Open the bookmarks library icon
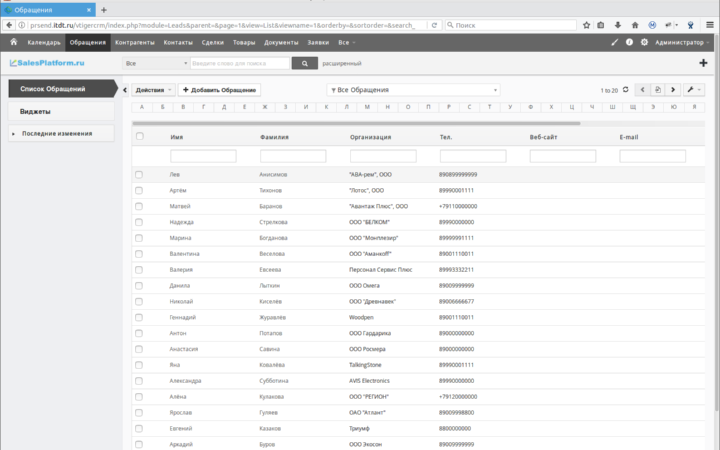 (x=601, y=25)
